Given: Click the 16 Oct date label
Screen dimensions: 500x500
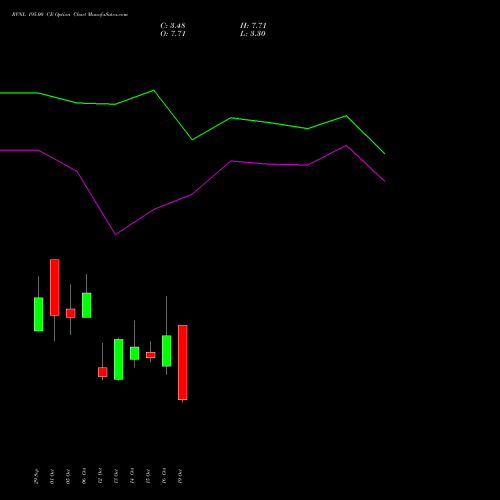Looking at the screenshot, I should (164, 476).
